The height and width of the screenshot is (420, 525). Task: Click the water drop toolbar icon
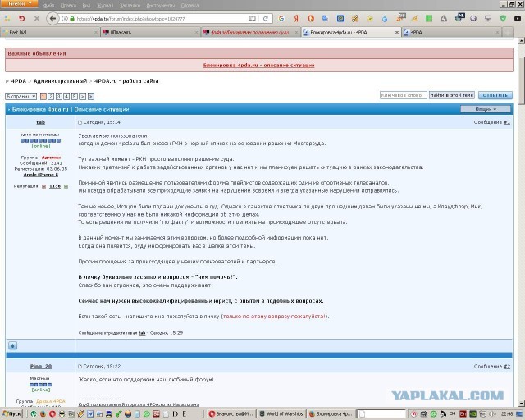tap(385, 19)
